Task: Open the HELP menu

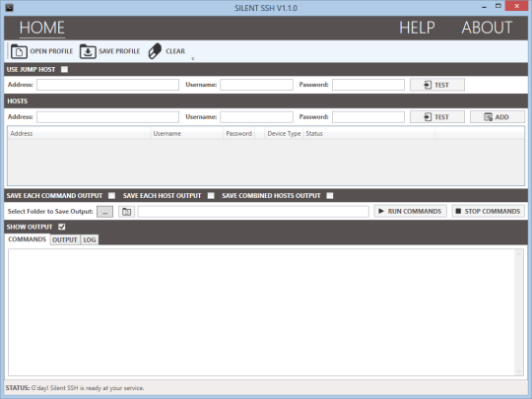Action: [417, 28]
